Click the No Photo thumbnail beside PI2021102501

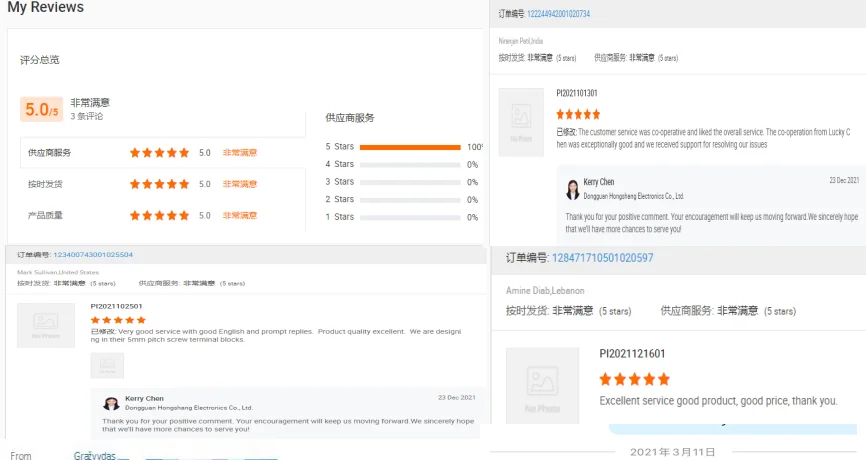[46, 325]
